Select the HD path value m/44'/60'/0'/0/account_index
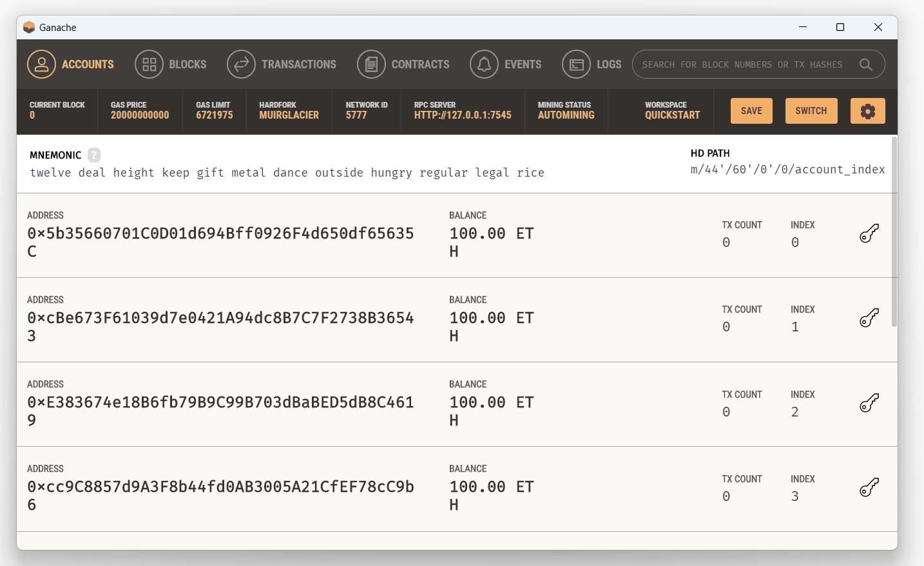The image size is (924, 566). click(787, 170)
